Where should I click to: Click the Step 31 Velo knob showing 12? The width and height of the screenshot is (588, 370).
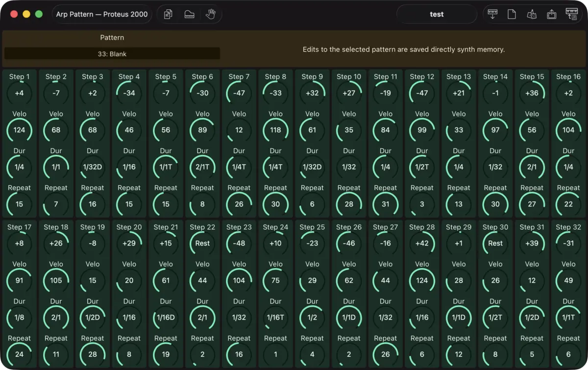(532, 281)
